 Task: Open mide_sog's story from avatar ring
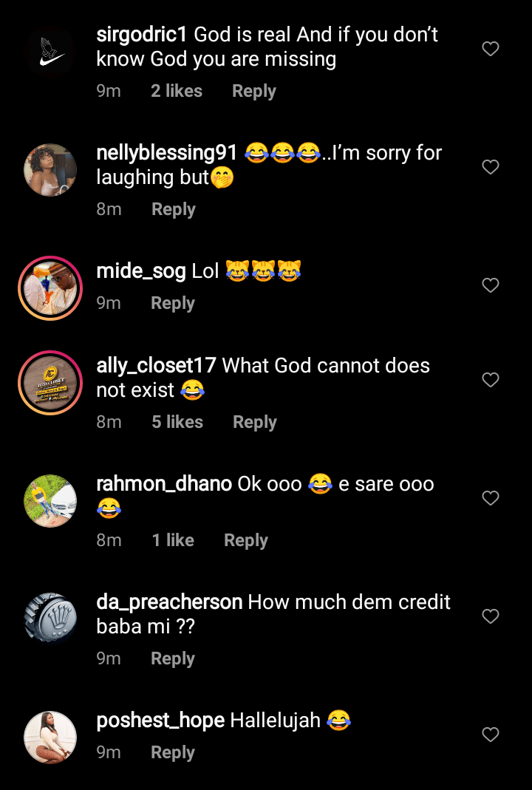coord(50,288)
